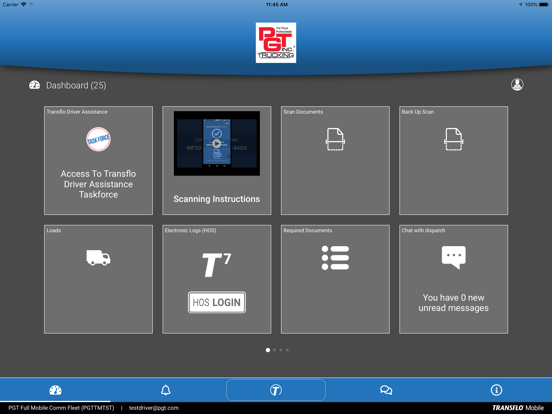Click the Required Documents tile label
552x414 pixels.
click(x=308, y=231)
